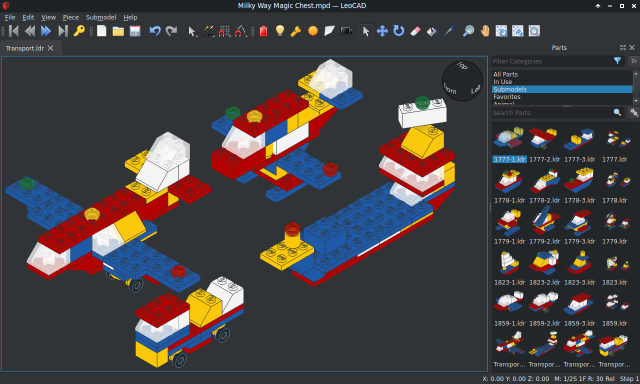640x384 pixels.
Task: Insert a new light bulb
Action: coord(280,31)
